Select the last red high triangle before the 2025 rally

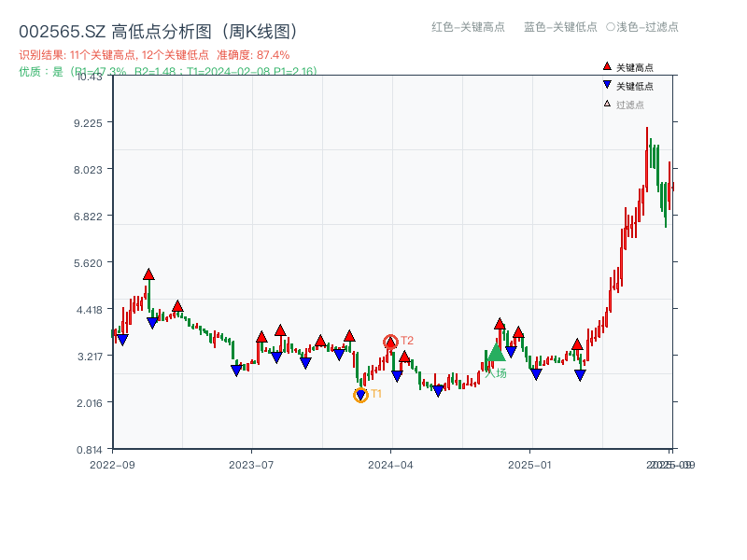577,344
